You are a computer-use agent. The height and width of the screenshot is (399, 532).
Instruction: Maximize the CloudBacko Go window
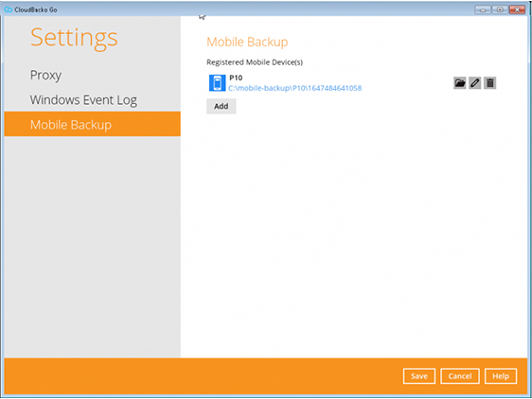500,9
